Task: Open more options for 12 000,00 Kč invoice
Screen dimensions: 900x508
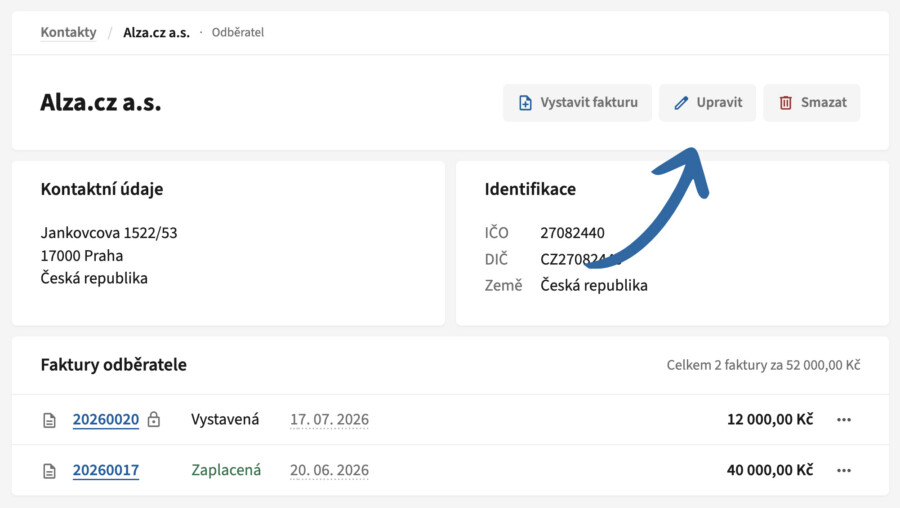Action: click(844, 420)
